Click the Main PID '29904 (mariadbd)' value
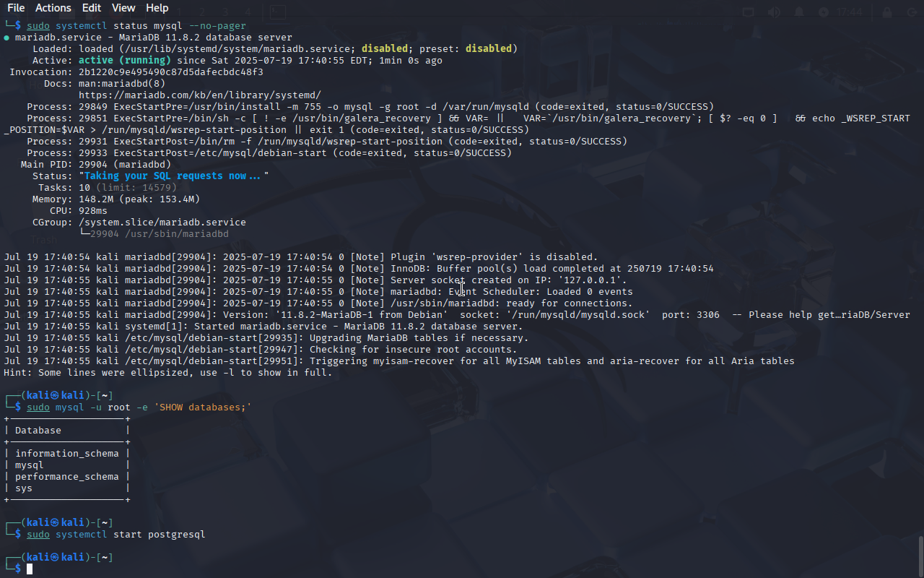 point(125,164)
